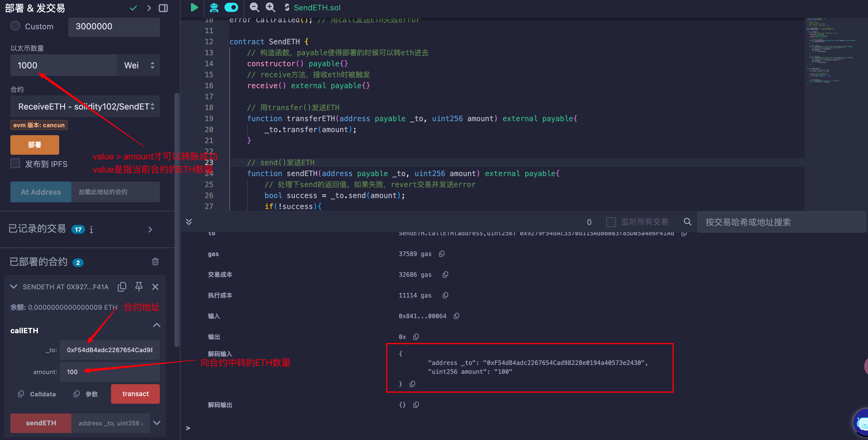
Task: Remove the SENDETH deployed contract with X
Action: point(155,287)
